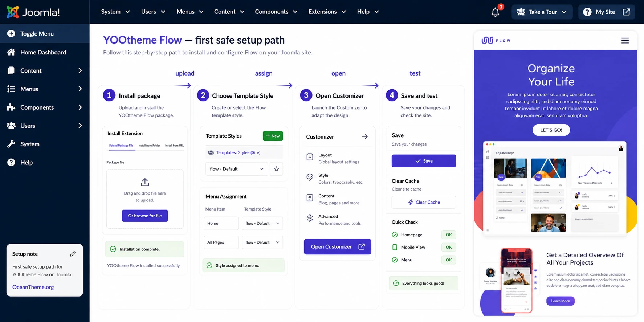
Task: Click the Mobile View phone icon
Action: pyautogui.click(x=395, y=247)
